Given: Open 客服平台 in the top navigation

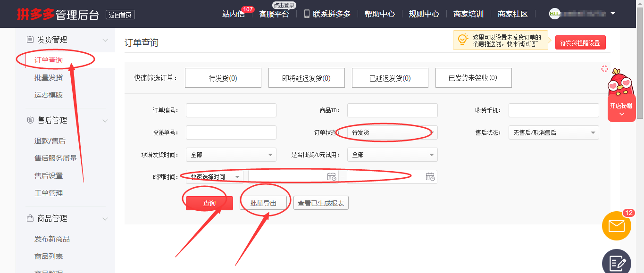Looking at the screenshot, I should coord(274,14).
